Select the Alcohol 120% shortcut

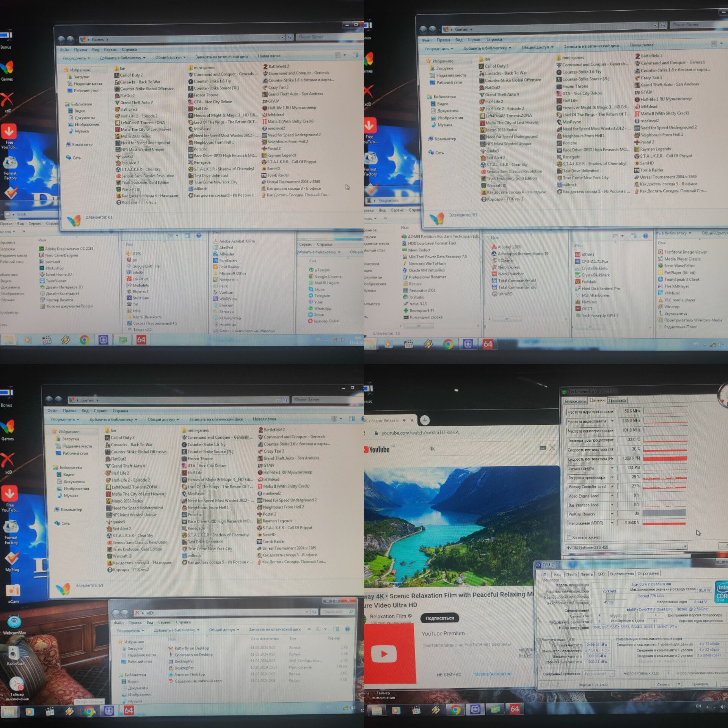click(x=507, y=247)
